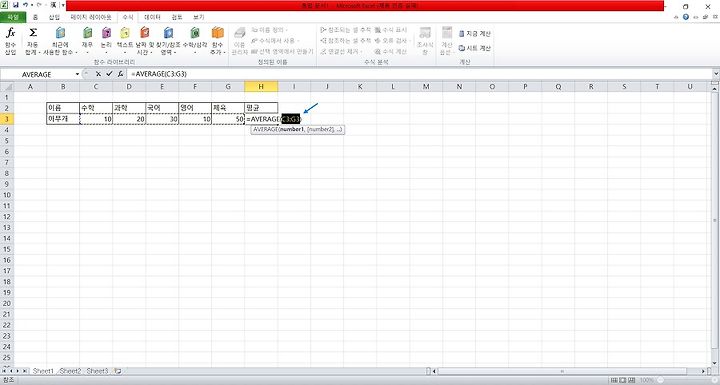Image resolution: width=720 pixels, height=385 pixels.
Task: Click the Undo icon in quick access toolbar
Action: (x=26, y=5)
